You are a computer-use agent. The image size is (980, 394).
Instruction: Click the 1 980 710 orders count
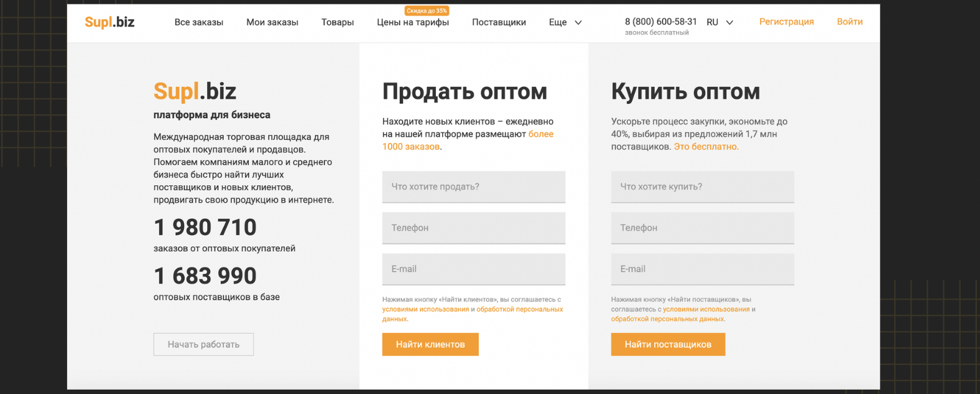(205, 227)
